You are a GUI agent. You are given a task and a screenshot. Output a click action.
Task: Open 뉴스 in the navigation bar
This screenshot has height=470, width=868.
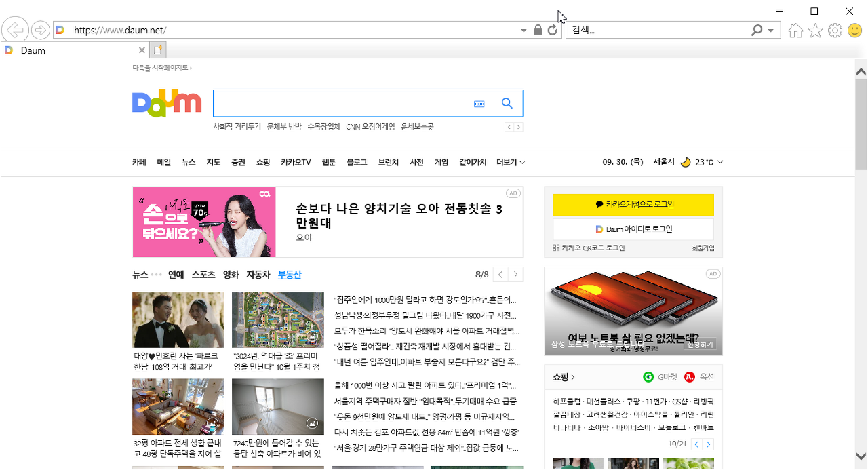pyautogui.click(x=189, y=162)
